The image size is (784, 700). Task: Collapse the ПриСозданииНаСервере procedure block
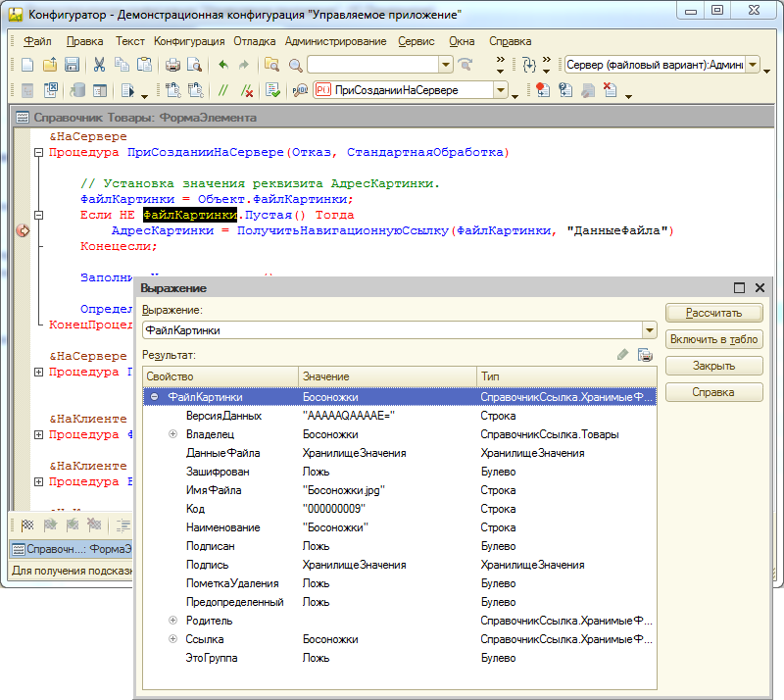coord(38,153)
